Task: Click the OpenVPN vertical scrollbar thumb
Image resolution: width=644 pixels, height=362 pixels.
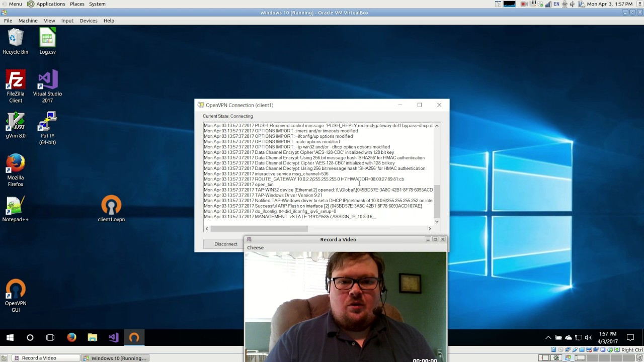Action: tap(437, 201)
